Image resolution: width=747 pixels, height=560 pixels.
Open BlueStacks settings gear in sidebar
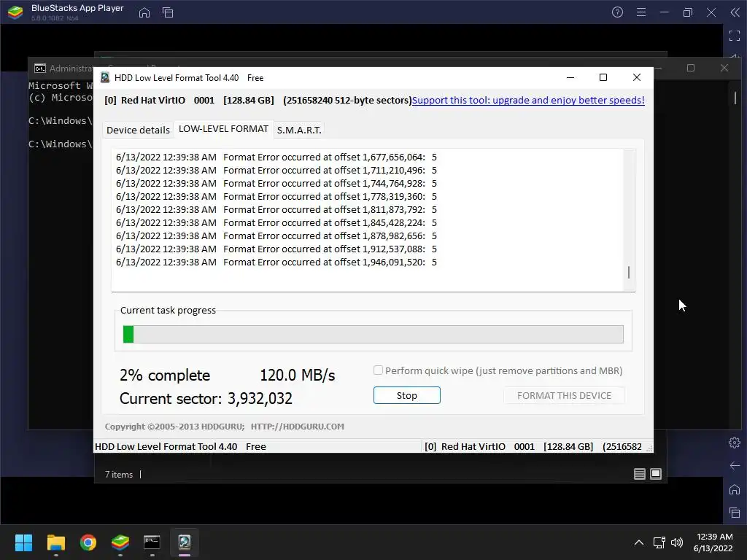pyautogui.click(x=735, y=443)
